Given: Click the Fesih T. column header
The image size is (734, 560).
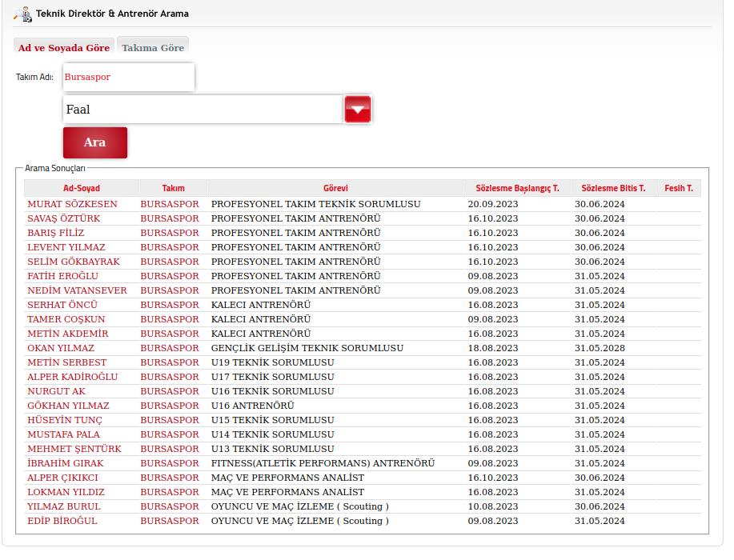Looking at the screenshot, I should (x=678, y=188).
